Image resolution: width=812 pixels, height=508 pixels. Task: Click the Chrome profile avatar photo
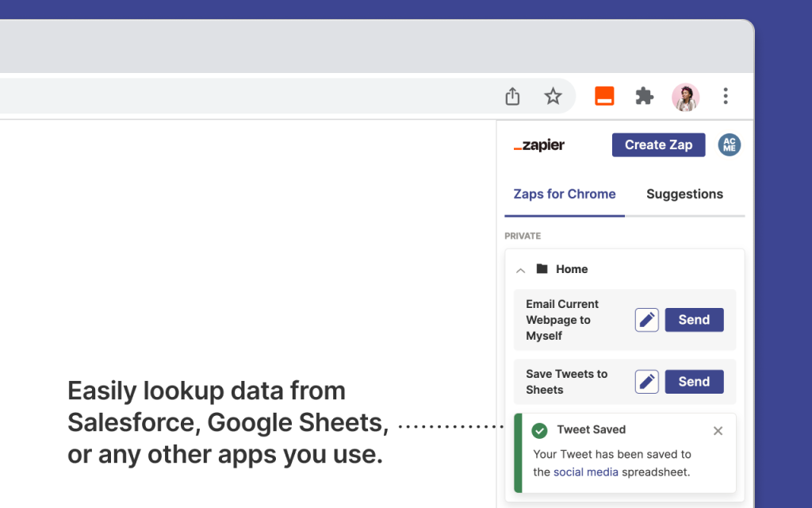click(x=685, y=97)
